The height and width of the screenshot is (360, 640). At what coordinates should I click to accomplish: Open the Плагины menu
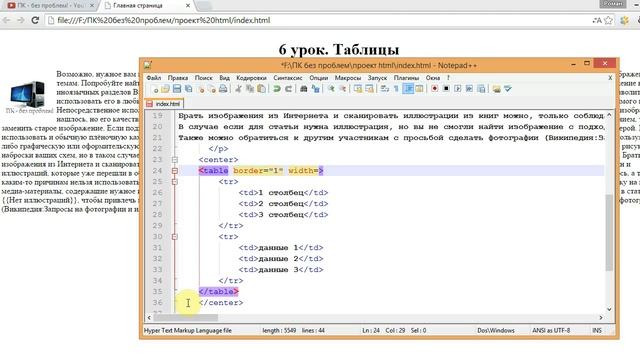click(406, 78)
